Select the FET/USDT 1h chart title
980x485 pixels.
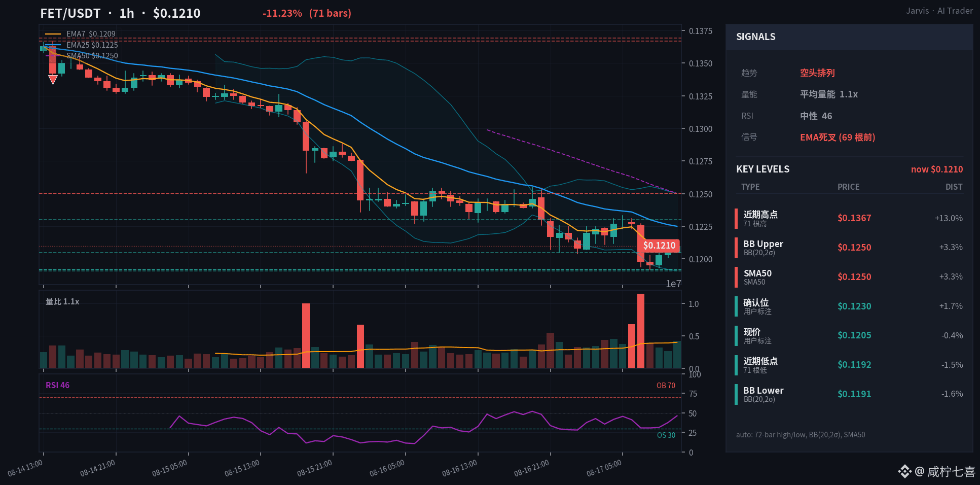120,13
